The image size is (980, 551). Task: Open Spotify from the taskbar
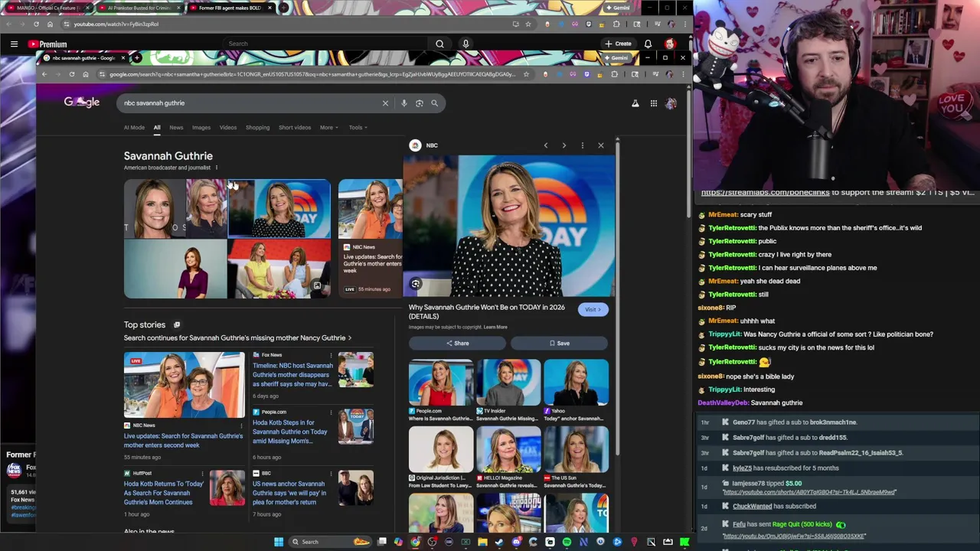(x=567, y=542)
